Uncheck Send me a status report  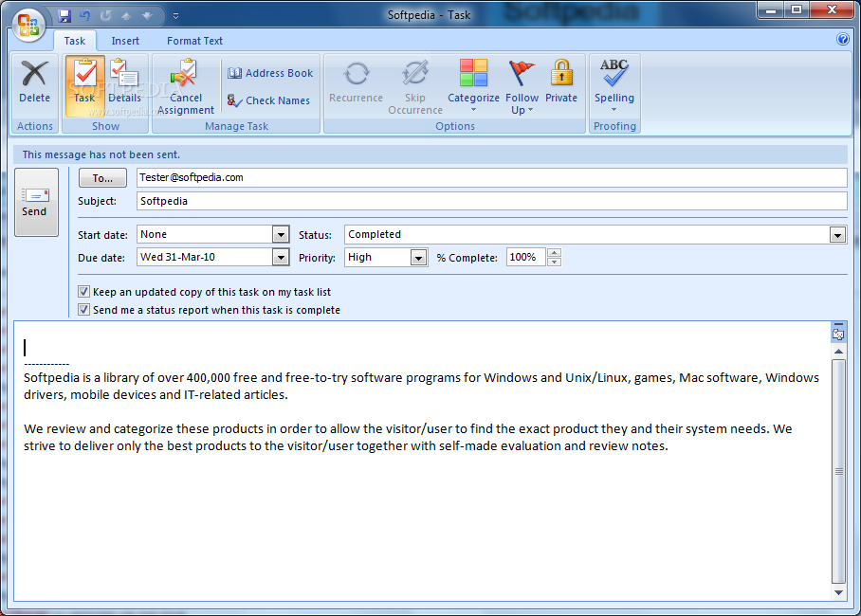click(83, 310)
